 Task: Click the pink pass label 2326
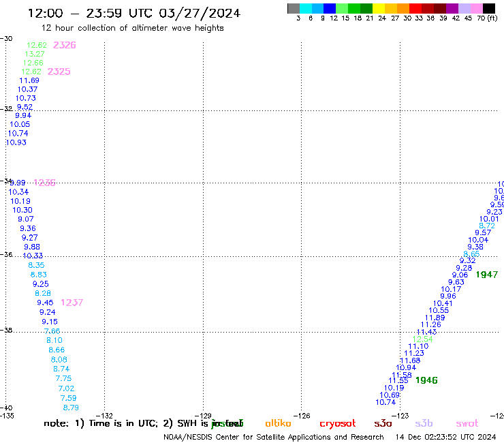[x=64, y=45]
